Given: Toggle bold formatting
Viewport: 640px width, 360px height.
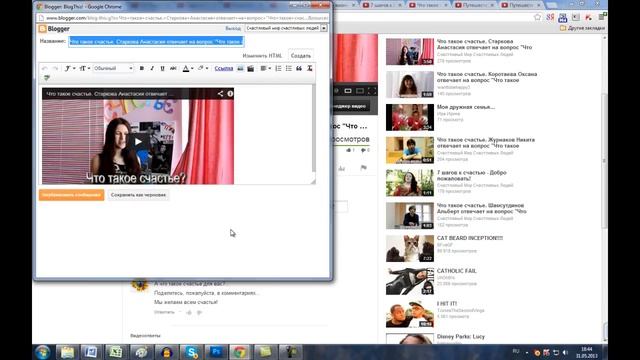Looking at the screenshot, I should pyautogui.click(x=142, y=68).
